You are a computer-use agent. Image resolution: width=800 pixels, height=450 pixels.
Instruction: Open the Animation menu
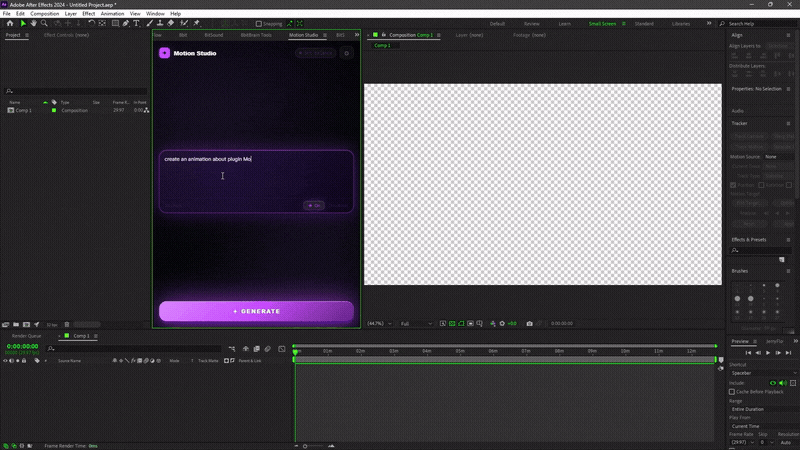coord(112,14)
